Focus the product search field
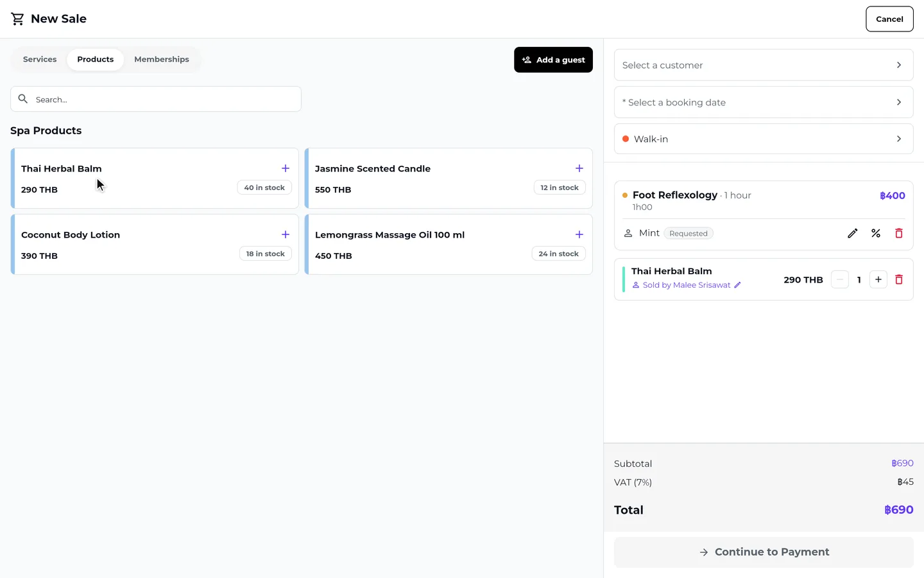The width and height of the screenshot is (924, 578). pyautogui.click(x=156, y=99)
